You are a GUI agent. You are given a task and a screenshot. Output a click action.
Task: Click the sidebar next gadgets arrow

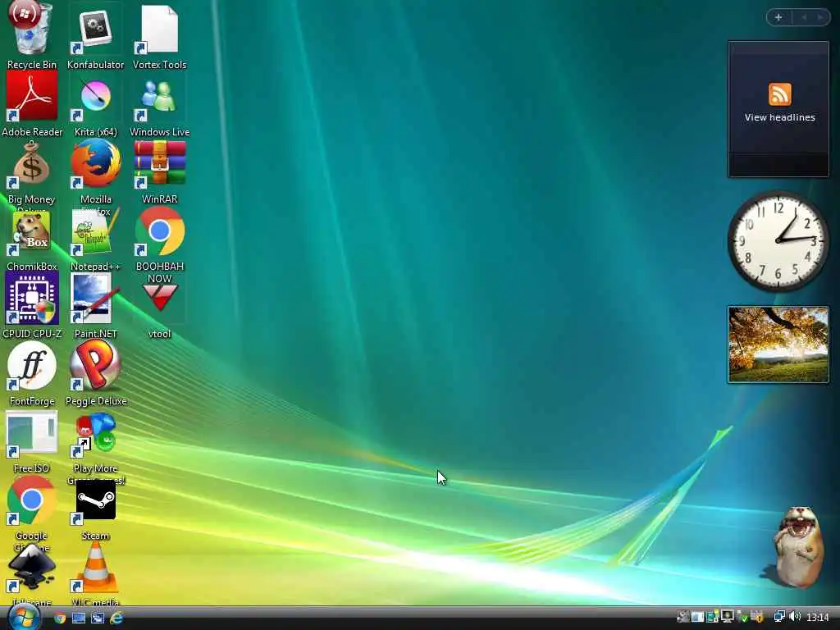click(x=819, y=17)
